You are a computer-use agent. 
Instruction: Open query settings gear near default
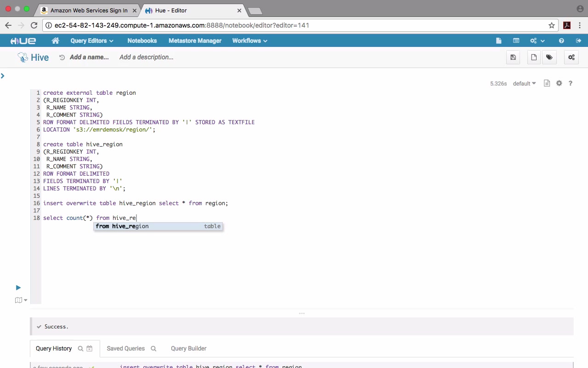559,83
